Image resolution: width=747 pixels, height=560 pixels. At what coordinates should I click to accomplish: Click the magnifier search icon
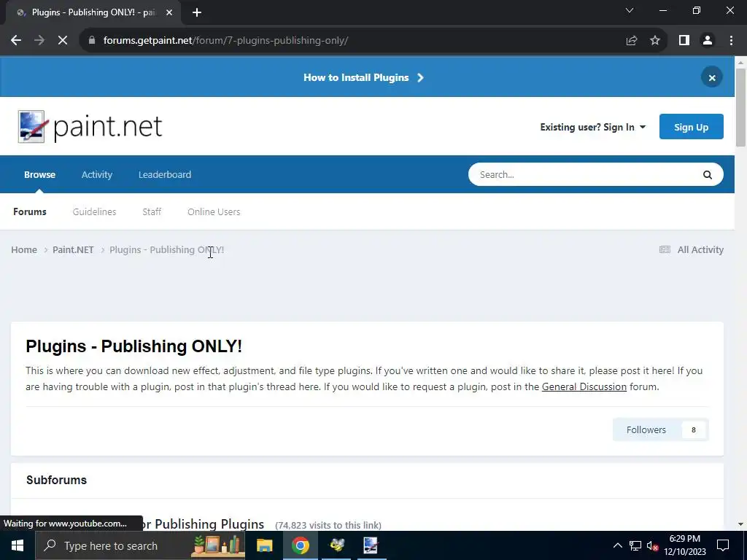[708, 175]
